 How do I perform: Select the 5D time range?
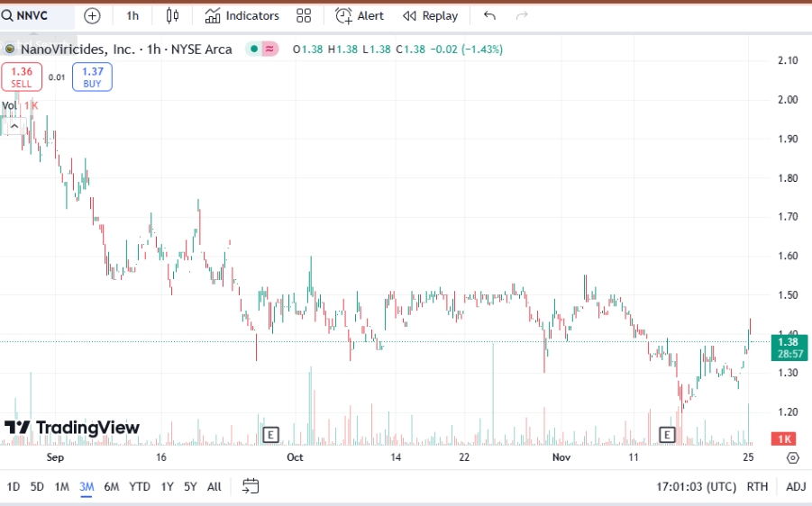click(x=37, y=487)
